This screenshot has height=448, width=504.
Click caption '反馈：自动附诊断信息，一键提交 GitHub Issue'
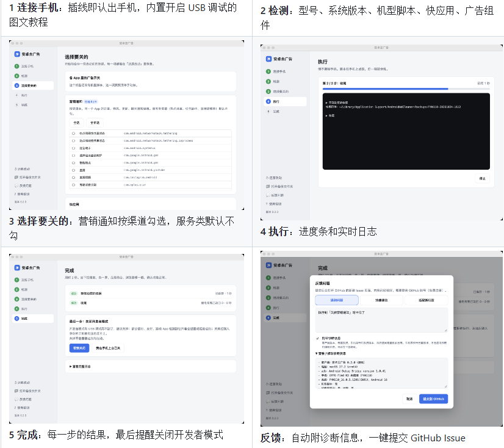point(363,438)
